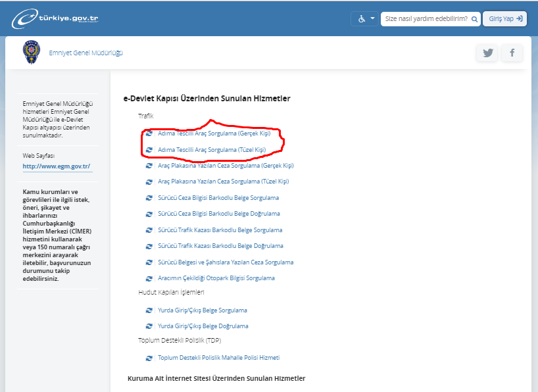Click icon beside Araç Plakasına Yazılan Ceza (Gerçek Kişi)
Viewport: 538px width, 392px height.
(149, 166)
